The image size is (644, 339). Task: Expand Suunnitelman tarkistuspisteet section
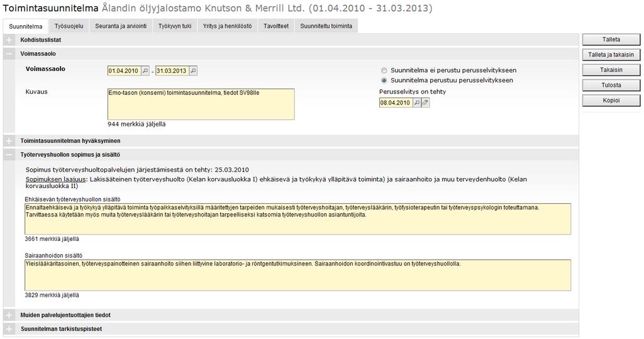[x=9, y=329]
